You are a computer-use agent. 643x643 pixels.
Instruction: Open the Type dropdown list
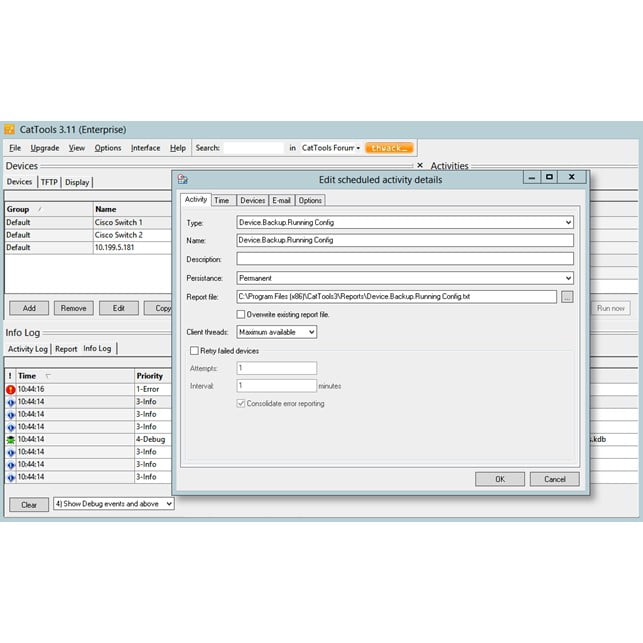(567, 222)
